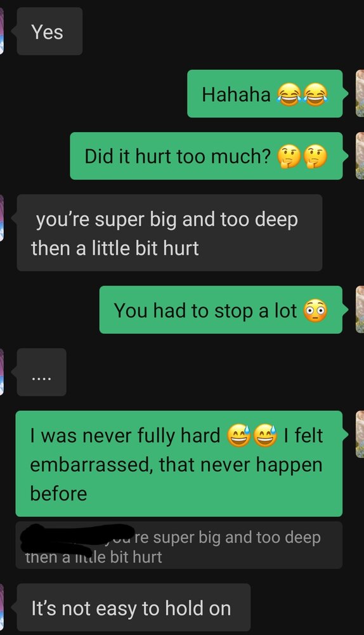Select the grey "then a little bit hurt" message
Screen dimensions: 364x635
pos(169,233)
